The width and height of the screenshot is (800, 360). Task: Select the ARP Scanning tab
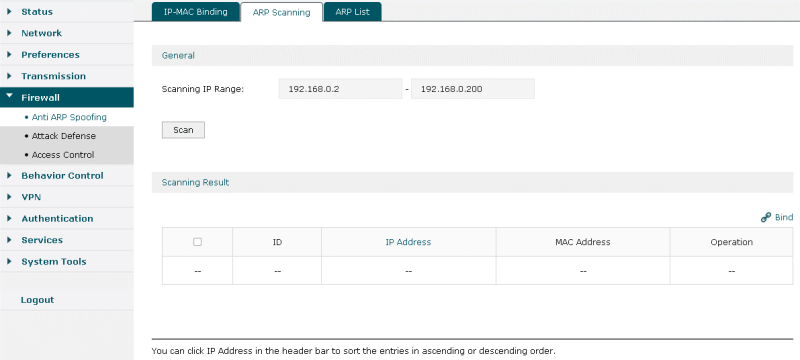point(282,12)
